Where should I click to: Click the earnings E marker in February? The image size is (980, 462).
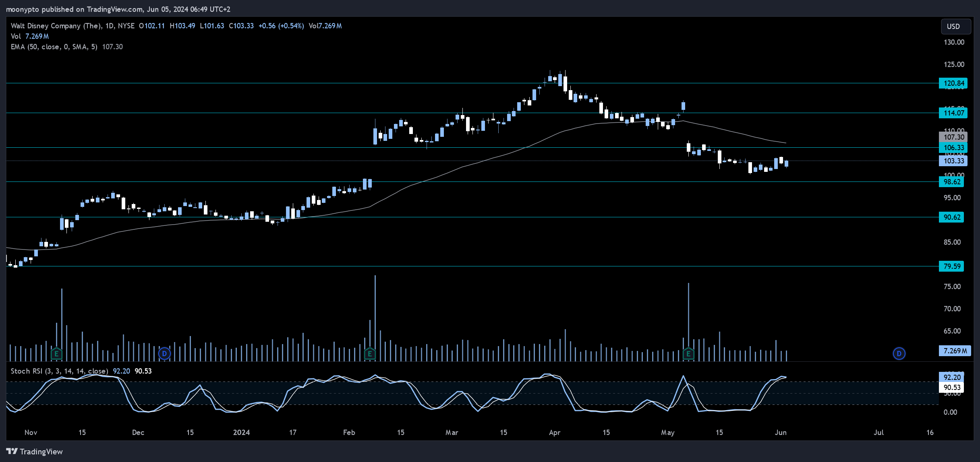tap(370, 354)
